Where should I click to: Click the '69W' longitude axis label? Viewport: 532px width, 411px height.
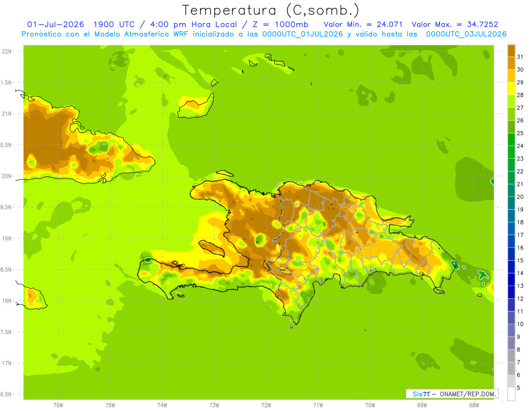422,406
